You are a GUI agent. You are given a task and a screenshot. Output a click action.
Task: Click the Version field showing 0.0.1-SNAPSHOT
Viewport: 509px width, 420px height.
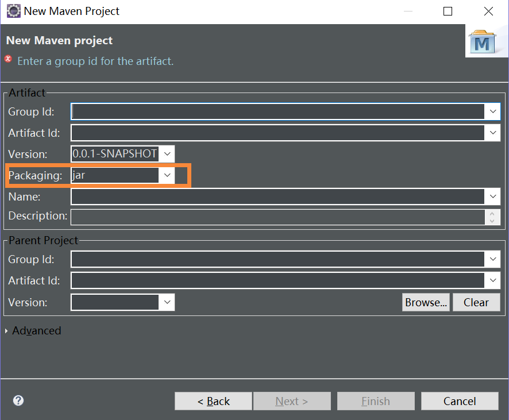pyautogui.click(x=115, y=154)
